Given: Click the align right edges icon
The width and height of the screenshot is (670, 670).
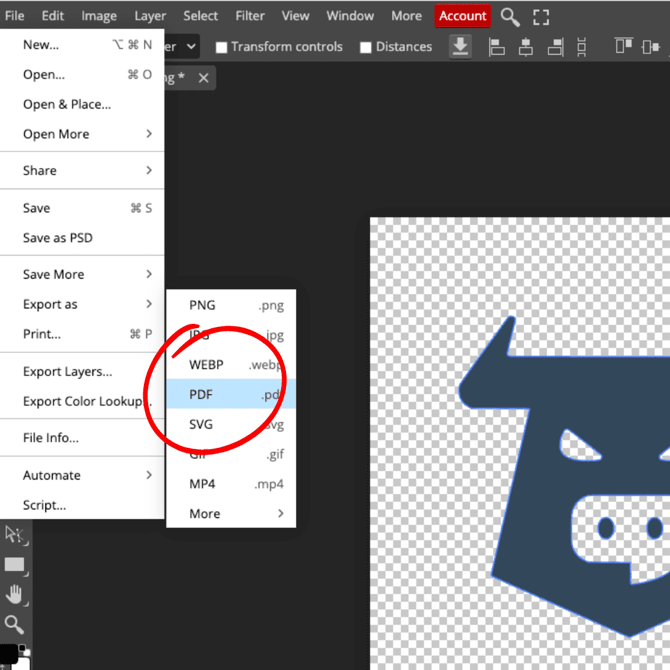Looking at the screenshot, I should click(554, 47).
